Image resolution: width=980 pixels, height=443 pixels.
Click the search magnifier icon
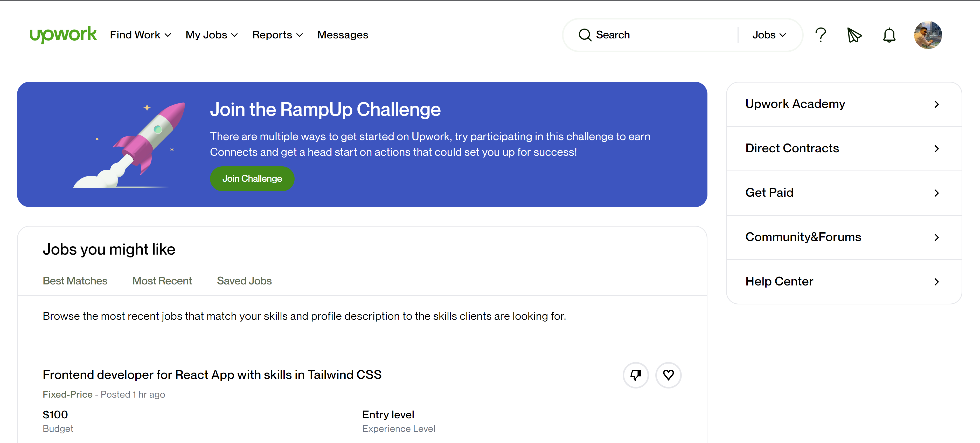586,35
